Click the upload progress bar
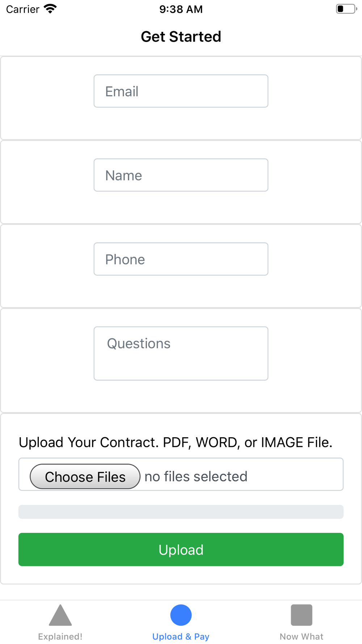Viewport: 362px width, 644px height. (x=181, y=512)
